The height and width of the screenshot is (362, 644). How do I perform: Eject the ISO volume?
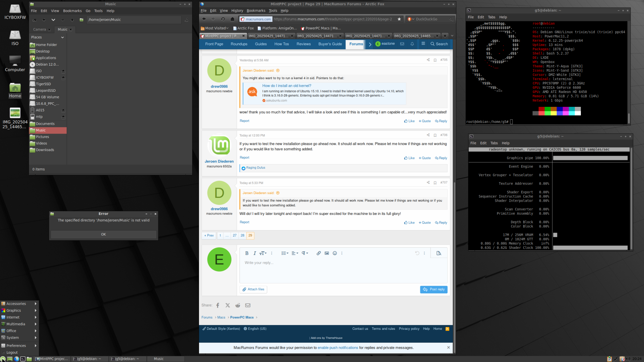[63, 71]
